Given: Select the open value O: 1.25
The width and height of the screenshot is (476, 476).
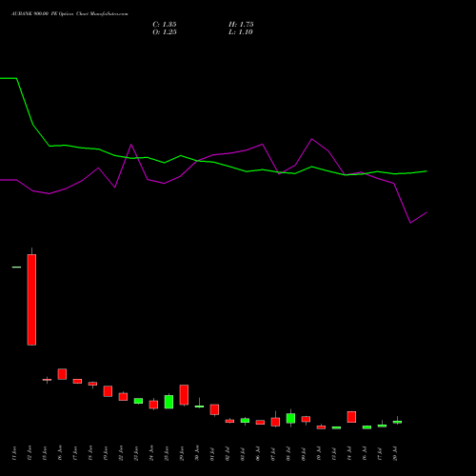Looking at the screenshot, I should [165, 32].
